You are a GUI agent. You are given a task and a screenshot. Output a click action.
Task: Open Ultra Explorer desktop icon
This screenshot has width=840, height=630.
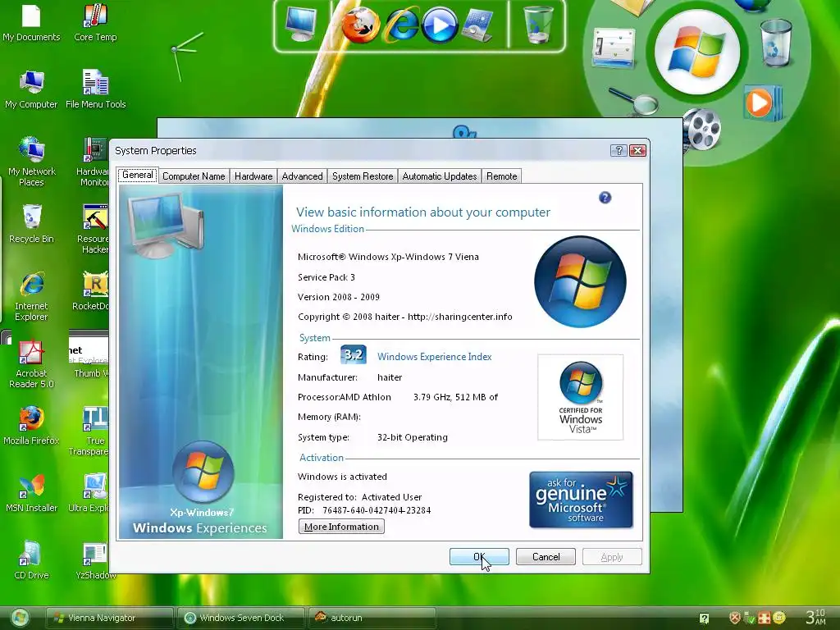pyautogui.click(x=89, y=494)
